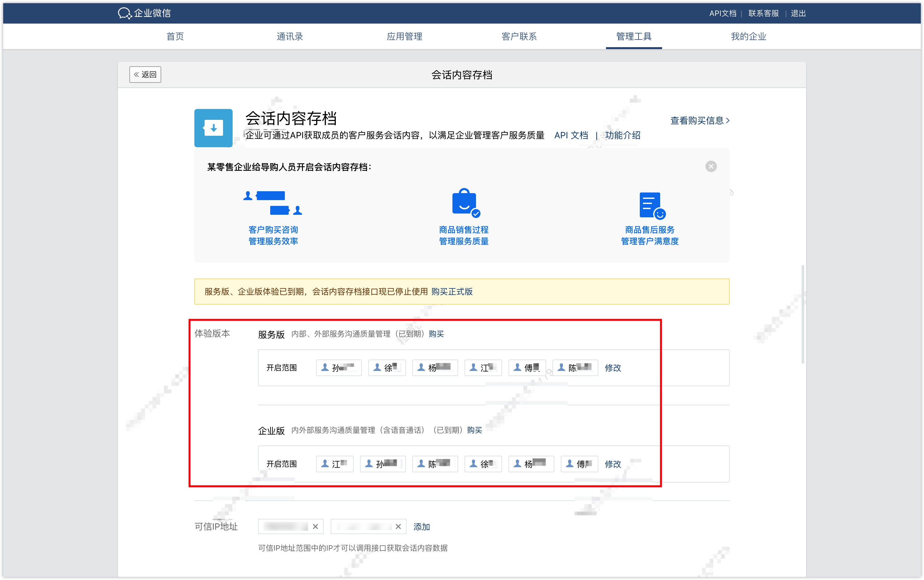Click the 商品售后服务 document icon
The image size is (924, 580).
[x=652, y=206]
